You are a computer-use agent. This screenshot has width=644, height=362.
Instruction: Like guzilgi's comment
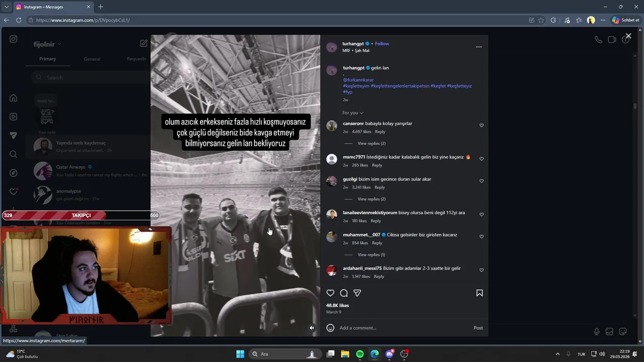pyautogui.click(x=481, y=181)
